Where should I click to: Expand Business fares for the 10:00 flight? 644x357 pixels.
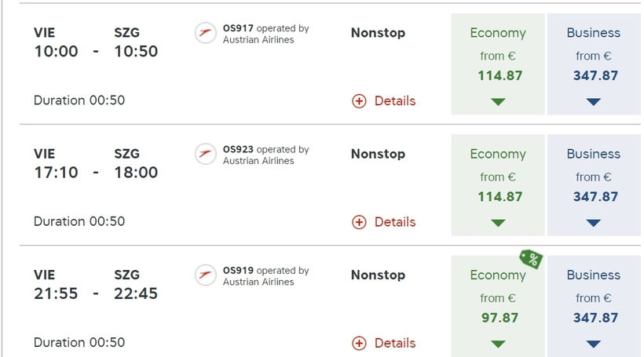click(x=594, y=102)
